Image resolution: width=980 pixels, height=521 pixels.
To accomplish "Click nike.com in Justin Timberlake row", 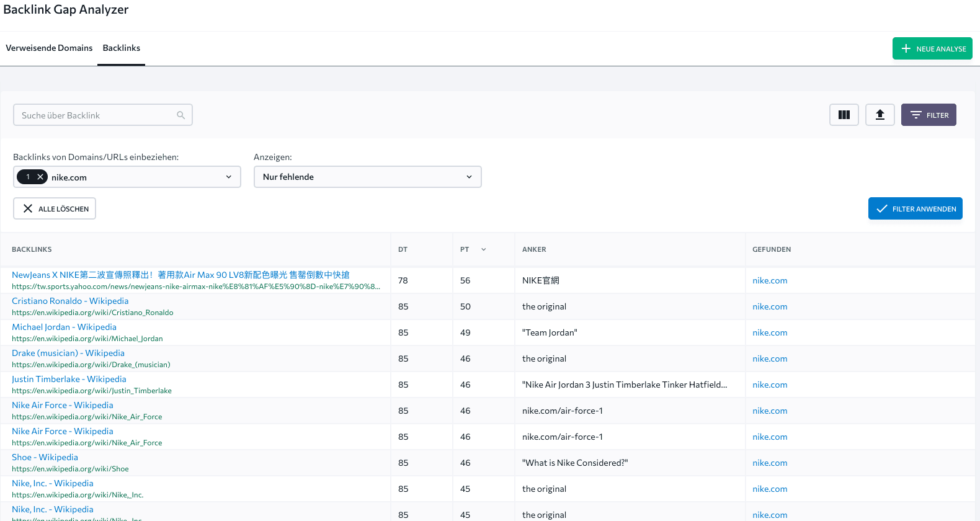I will (x=770, y=385).
